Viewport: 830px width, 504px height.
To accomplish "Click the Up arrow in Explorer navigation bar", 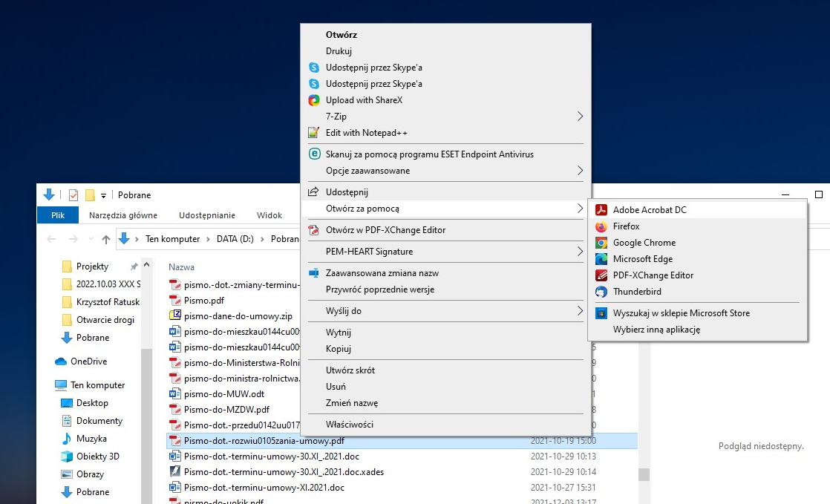I will [106, 239].
